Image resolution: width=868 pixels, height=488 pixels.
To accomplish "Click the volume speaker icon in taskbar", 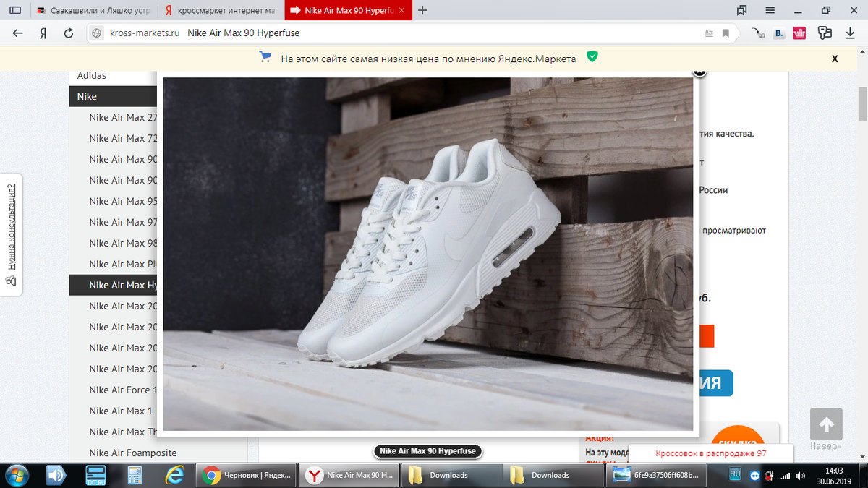I will click(x=800, y=475).
